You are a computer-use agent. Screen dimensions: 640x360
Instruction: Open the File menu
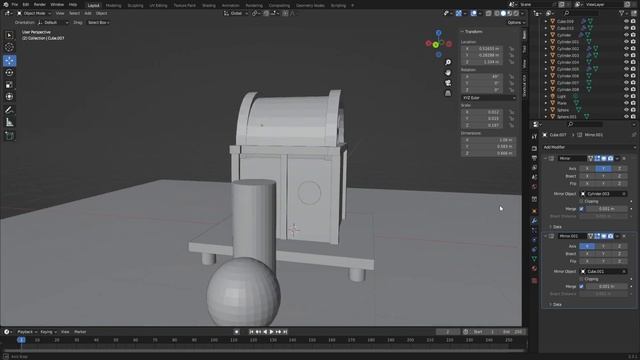(15, 4)
